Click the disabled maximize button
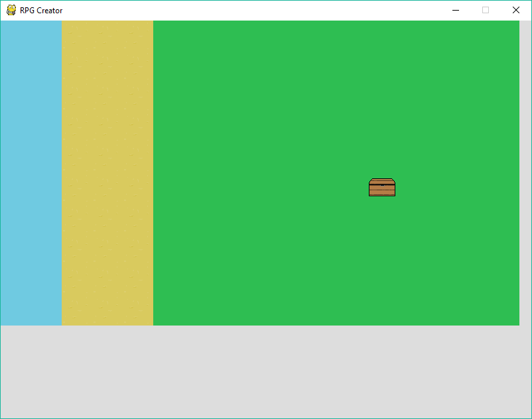Viewport: 532px width, 419px height. point(486,10)
